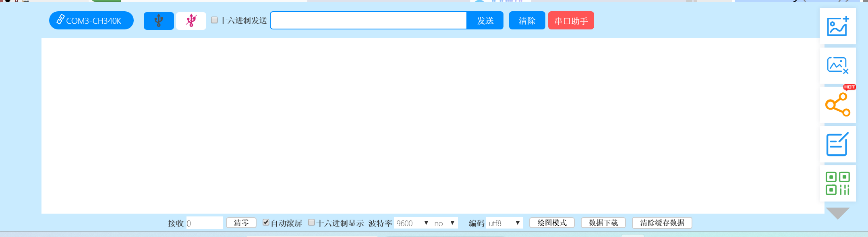Click the pink USB disconnect icon

[191, 21]
